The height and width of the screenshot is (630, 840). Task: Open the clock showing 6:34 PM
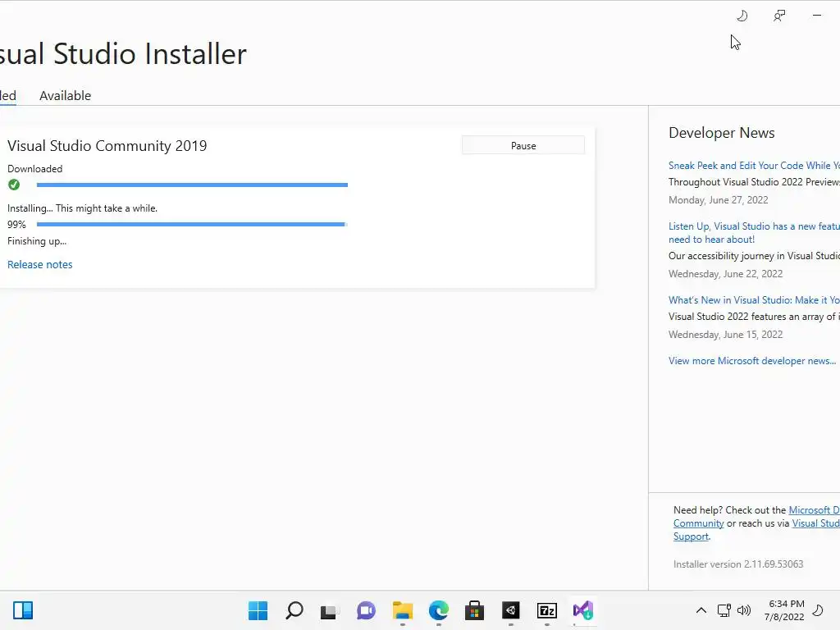[x=784, y=610]
